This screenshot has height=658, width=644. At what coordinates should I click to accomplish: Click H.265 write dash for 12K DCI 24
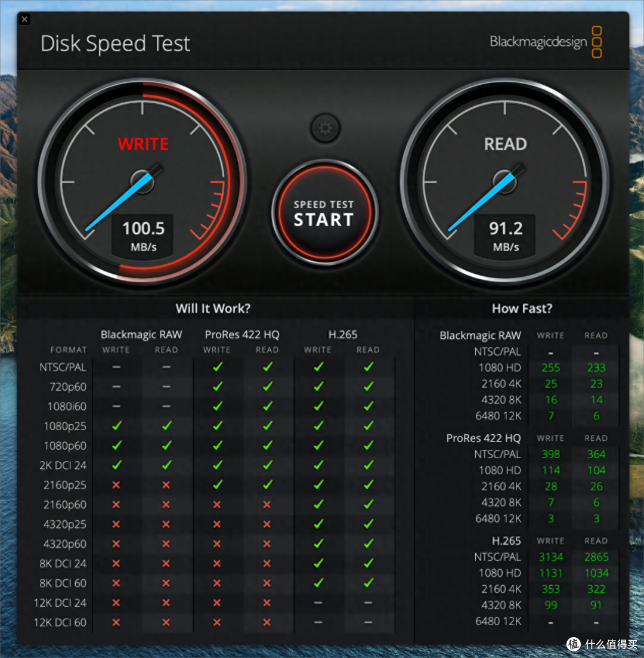pos(318,603)
